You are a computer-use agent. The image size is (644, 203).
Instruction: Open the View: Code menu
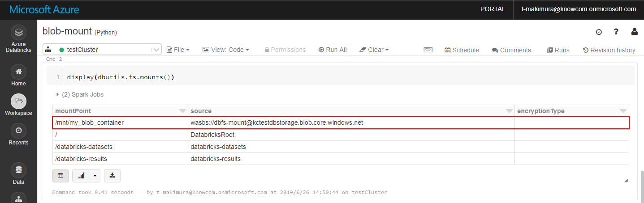[x=226, y=50]
